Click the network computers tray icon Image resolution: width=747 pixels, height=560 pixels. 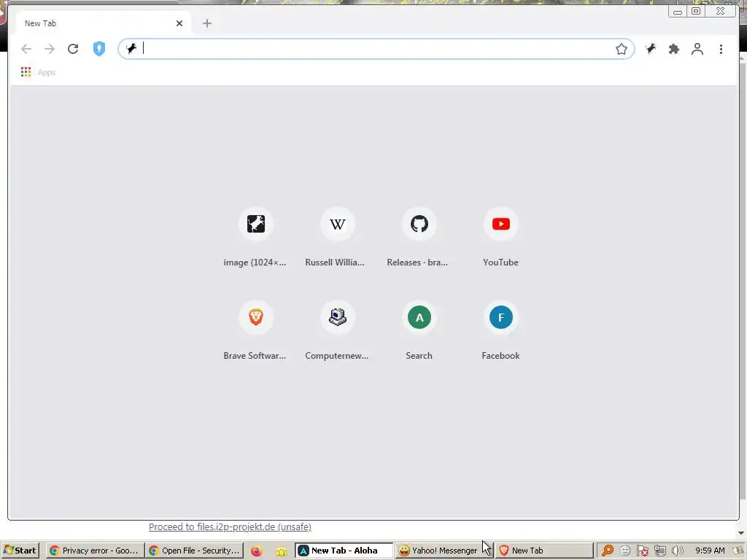click(x=659, y=551)
